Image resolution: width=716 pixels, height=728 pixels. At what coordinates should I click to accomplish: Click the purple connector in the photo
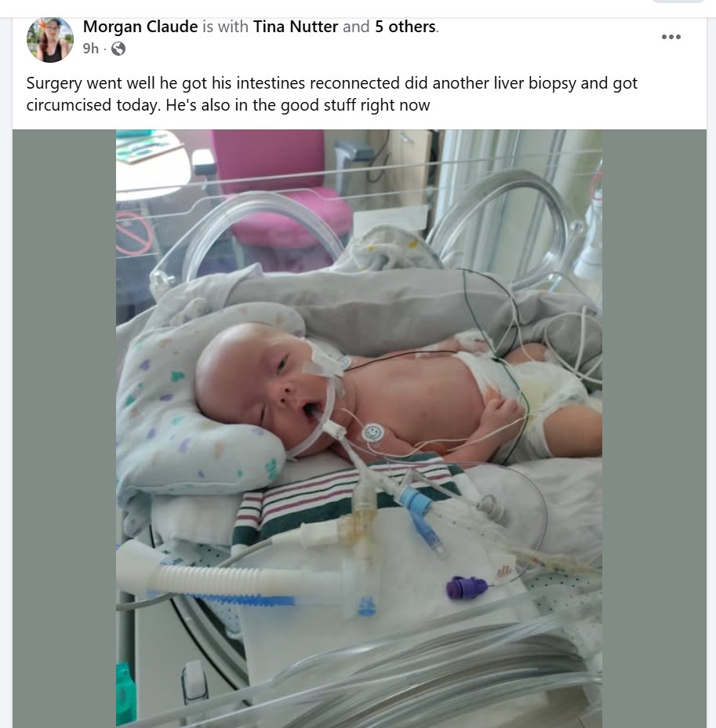467,588
